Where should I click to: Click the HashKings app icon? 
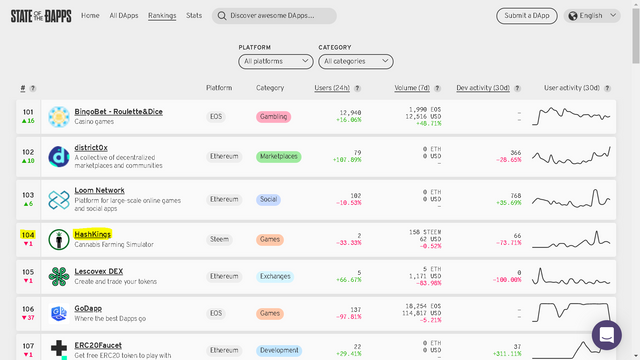59,240
